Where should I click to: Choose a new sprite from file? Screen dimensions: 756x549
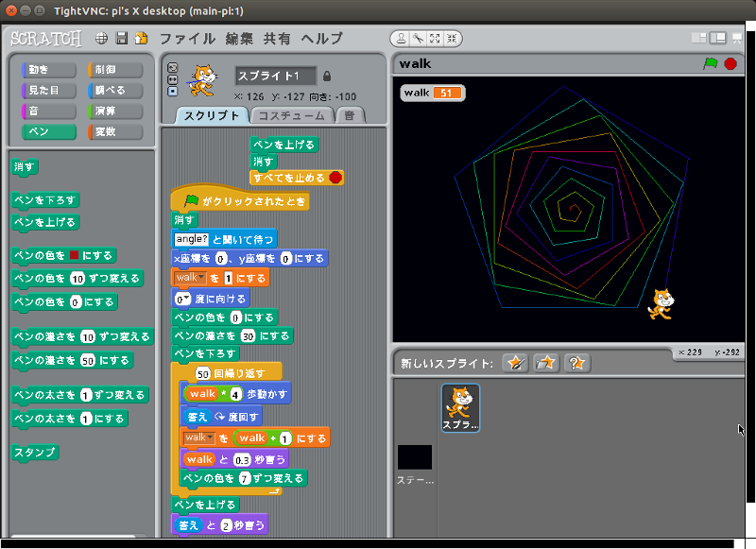point(546,363)
